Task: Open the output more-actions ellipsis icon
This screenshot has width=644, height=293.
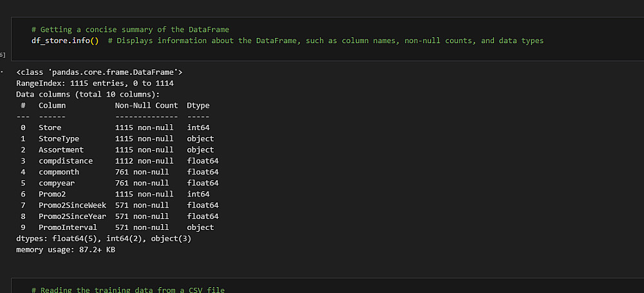Action: point(2,71)
